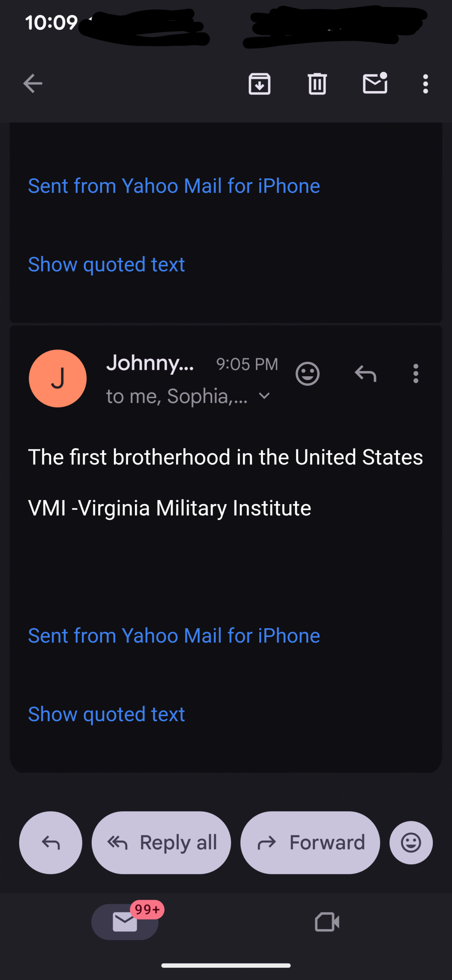Switch to the Meet video tab

tap(327, 922)
